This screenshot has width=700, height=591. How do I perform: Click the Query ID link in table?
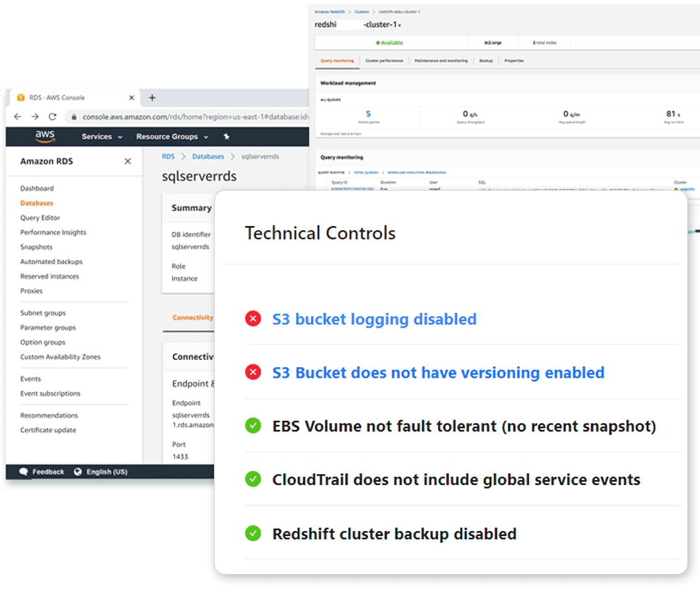click(352, 189)
